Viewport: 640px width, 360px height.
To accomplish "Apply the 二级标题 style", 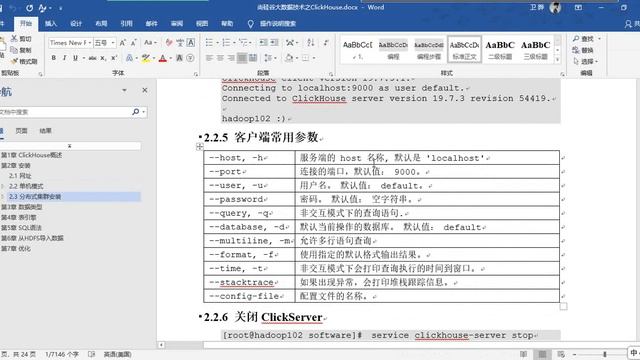I will pos(500,49).
